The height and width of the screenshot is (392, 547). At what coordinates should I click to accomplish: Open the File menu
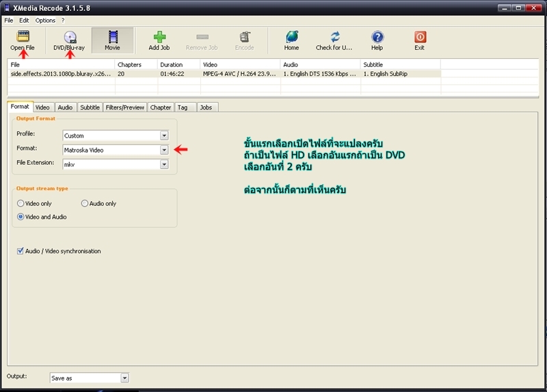click(9, 21)
